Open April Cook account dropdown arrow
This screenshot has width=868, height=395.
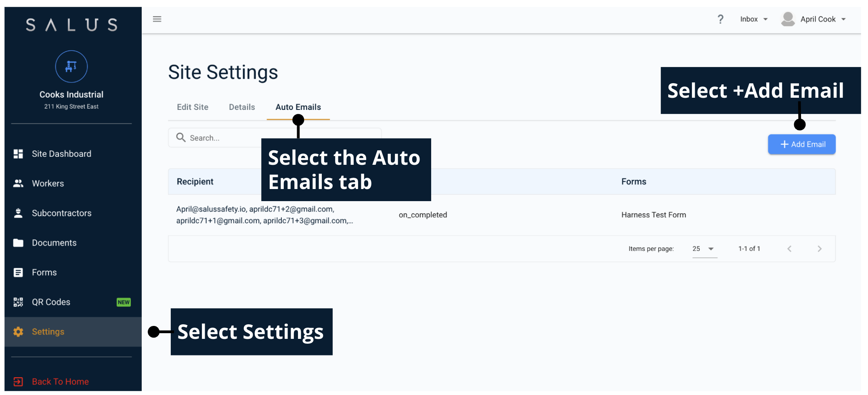843,19
